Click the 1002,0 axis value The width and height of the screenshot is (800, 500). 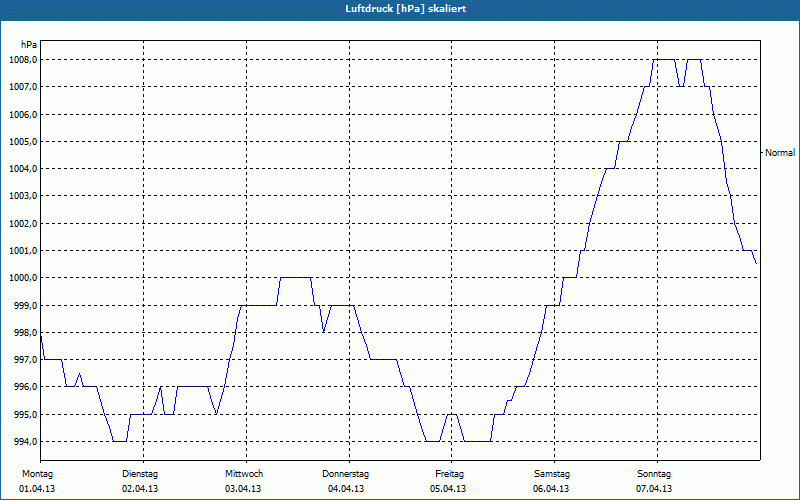coord(23,223)
